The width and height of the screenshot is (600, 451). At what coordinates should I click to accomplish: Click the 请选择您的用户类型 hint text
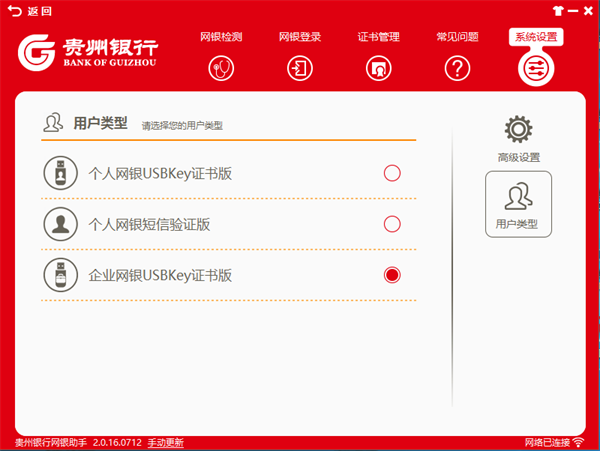[182, 125]
